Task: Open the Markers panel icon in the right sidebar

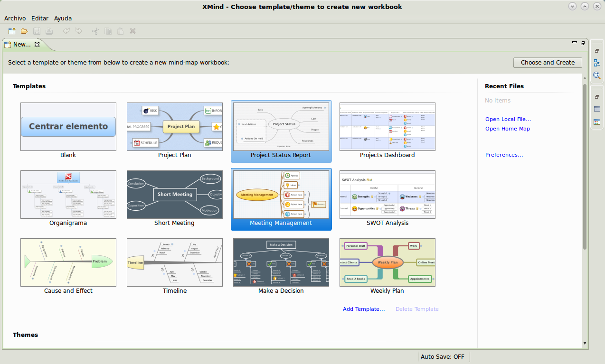Action: [596, 122]
